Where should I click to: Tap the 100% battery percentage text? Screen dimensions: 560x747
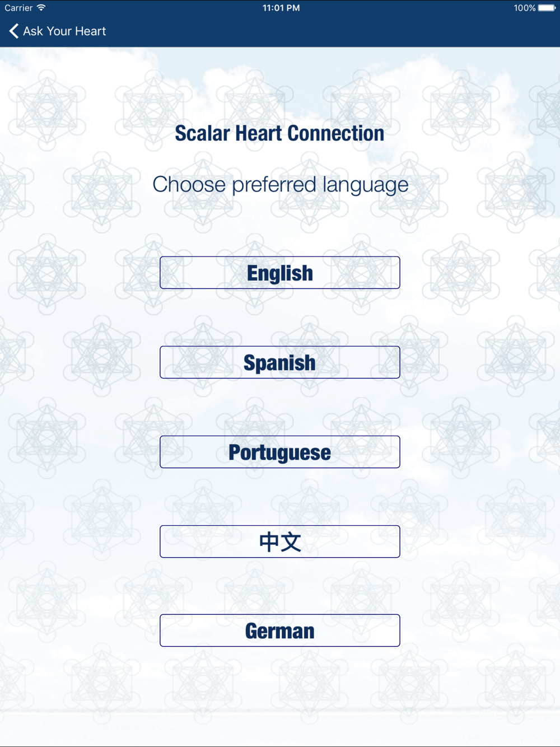tap(525, 8)
